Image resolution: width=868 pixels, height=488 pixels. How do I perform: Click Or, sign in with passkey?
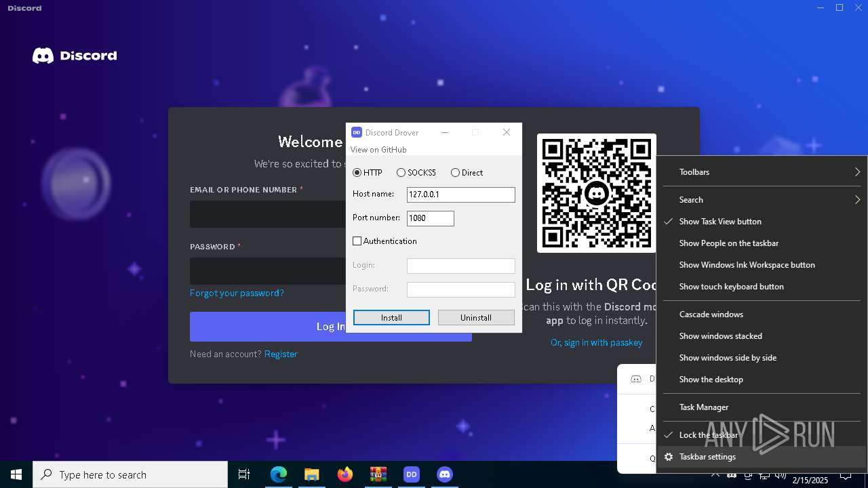(x=597, y=342)
